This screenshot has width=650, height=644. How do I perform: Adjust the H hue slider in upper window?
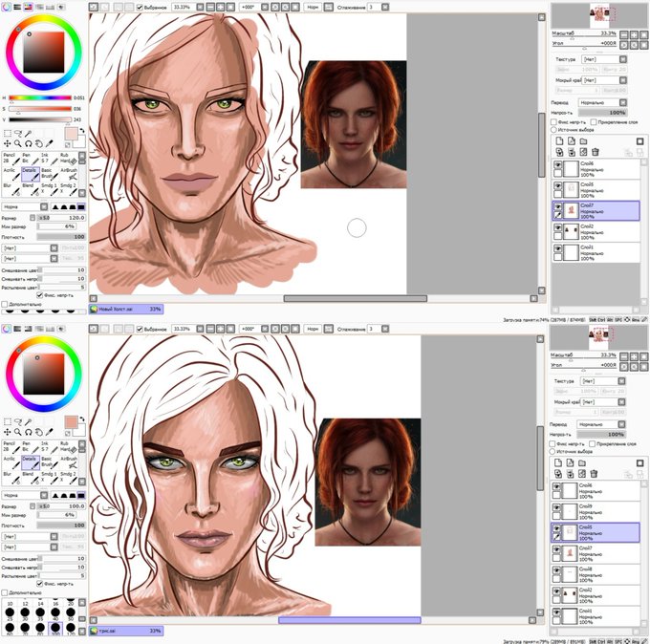pyautogui.click(x=40, y=98)
